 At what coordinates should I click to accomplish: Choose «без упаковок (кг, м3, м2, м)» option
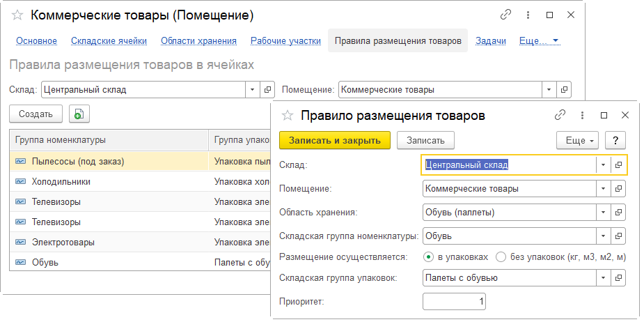pos(501,256)
